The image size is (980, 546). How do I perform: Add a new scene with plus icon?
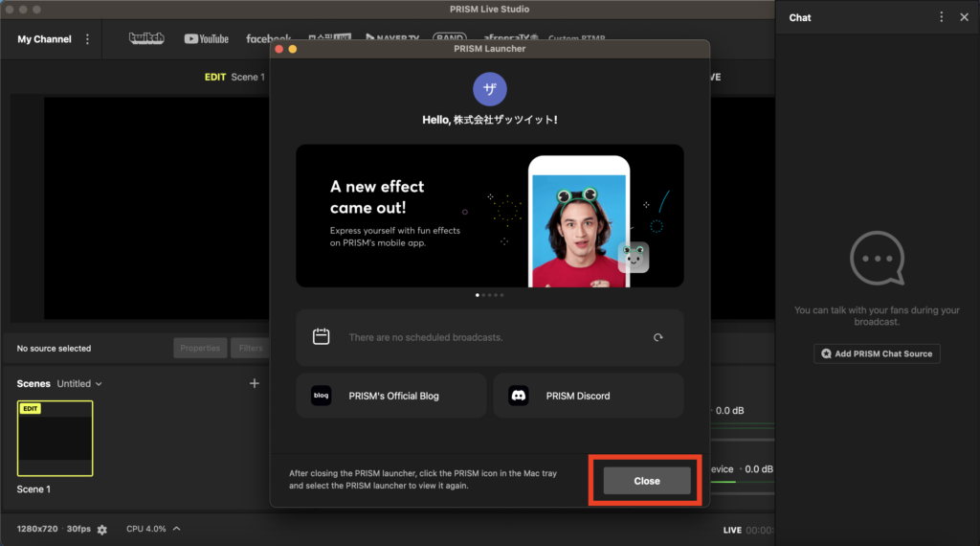255,383
